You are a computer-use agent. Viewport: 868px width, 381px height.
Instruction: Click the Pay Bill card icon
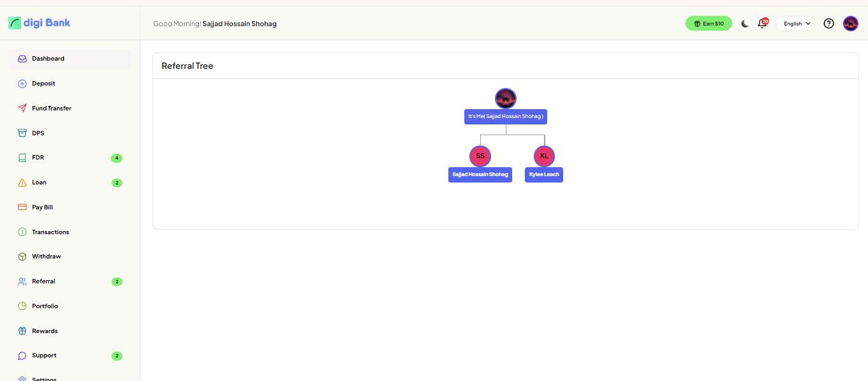22,207
